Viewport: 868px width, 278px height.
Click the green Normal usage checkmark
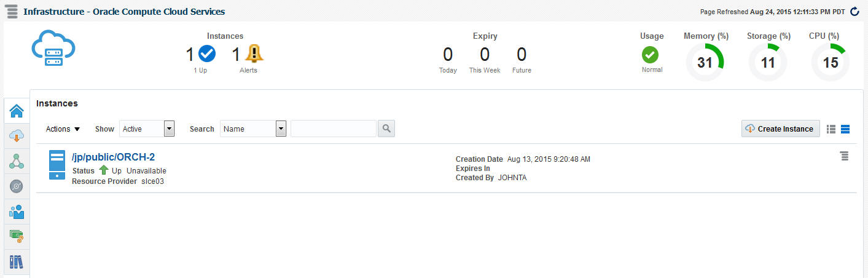(650, 55)
